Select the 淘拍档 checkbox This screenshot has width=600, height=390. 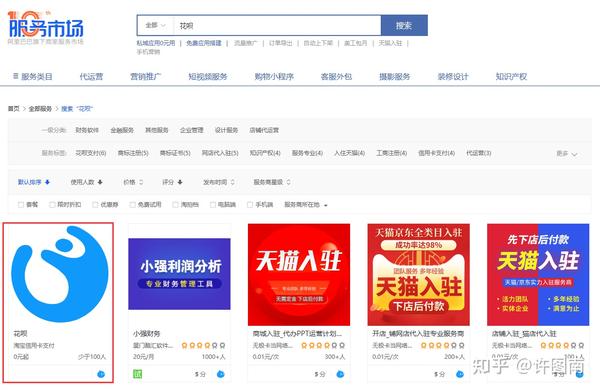175,205
